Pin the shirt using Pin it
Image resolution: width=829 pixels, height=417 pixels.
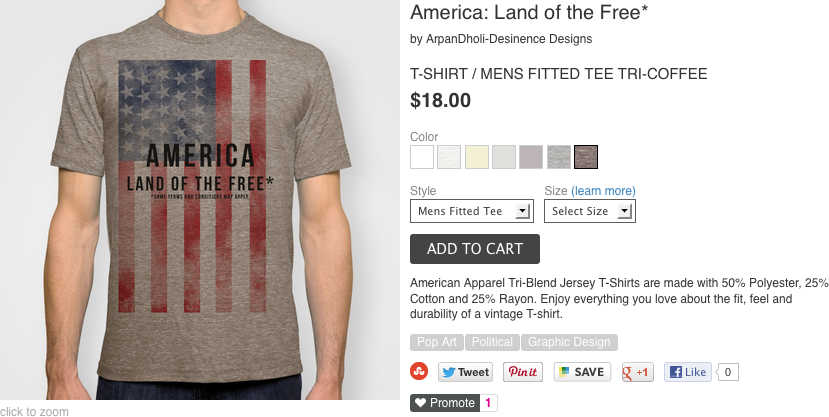[522, 372]
